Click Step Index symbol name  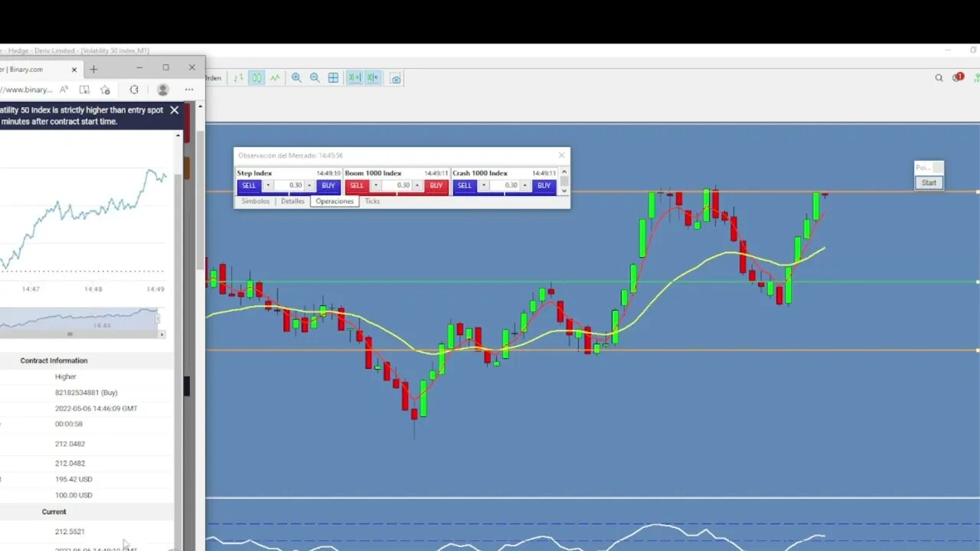point(255,173)
